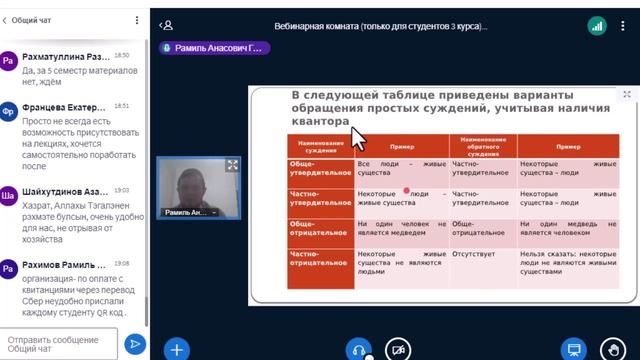Viewport: 640px width, 360px height.
Task: Select Рахматуллина avatar in chat
Action: [x=8, y=61]
